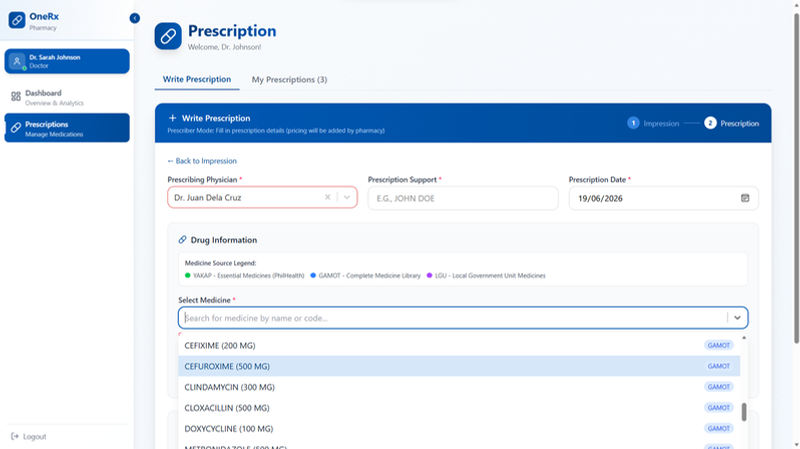Open Dashboard from the sidebar
Viewport: 800px width, 449px height.
click(x=67, y=97)
